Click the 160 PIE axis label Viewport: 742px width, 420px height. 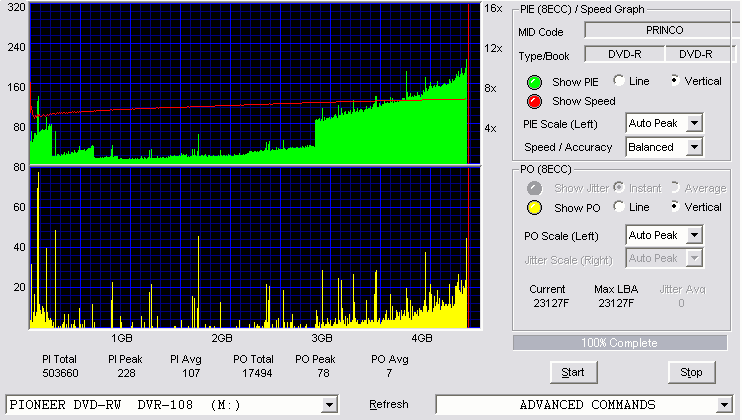[17, 88]
